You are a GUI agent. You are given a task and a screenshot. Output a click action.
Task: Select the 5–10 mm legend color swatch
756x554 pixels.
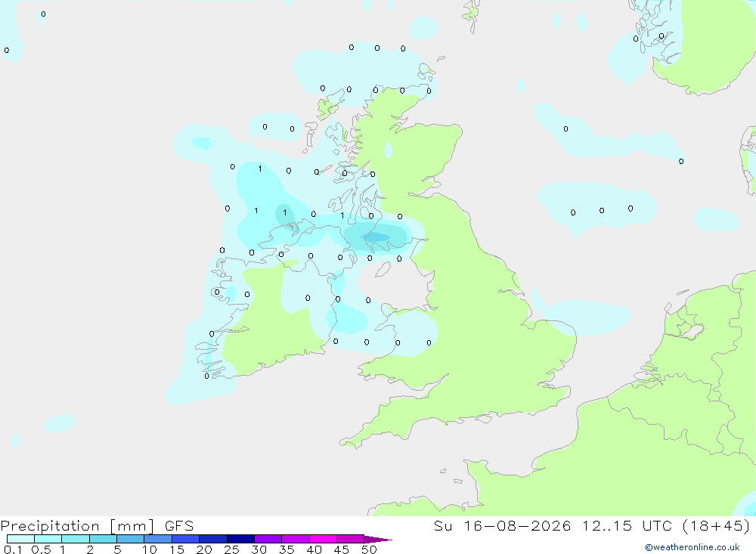tap(131, 539)
